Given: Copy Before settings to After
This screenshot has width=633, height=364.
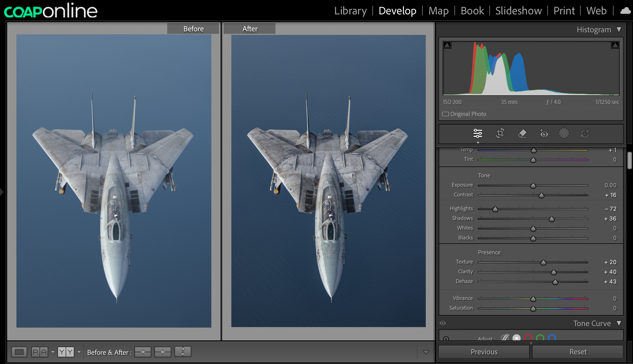Looking at the screenshot, I should (x=143, y=352).
